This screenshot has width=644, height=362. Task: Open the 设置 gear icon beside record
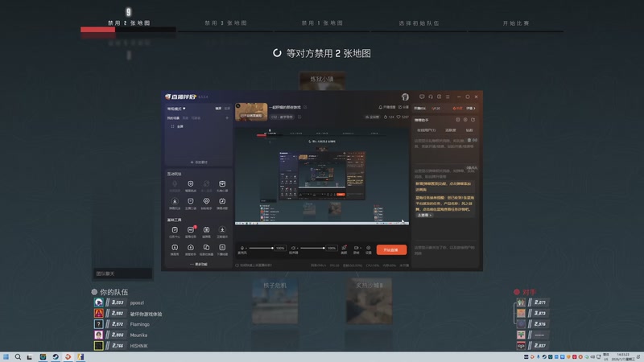coord(369,248)
